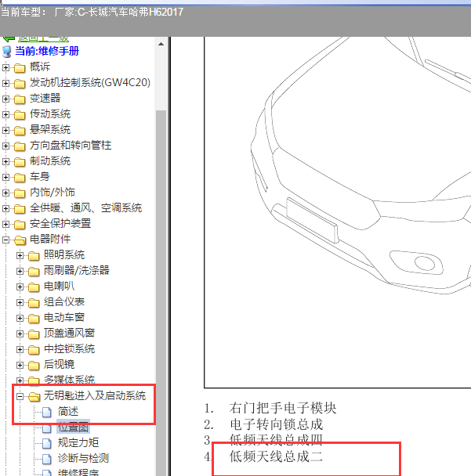Screen dimensions: 471x476
Task: Click the 悬架系统 folder icon
Action: (20, 131)
